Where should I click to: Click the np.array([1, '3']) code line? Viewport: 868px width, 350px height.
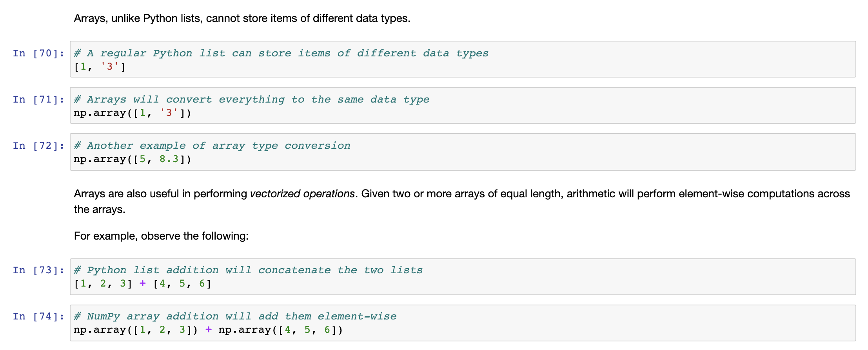point(133,113)
